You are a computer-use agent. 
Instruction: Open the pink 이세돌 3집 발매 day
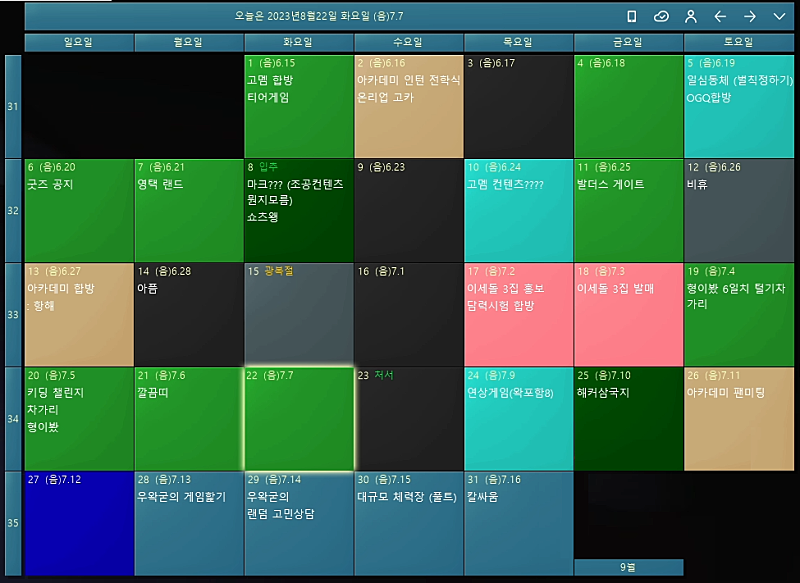tap(628, 315)
